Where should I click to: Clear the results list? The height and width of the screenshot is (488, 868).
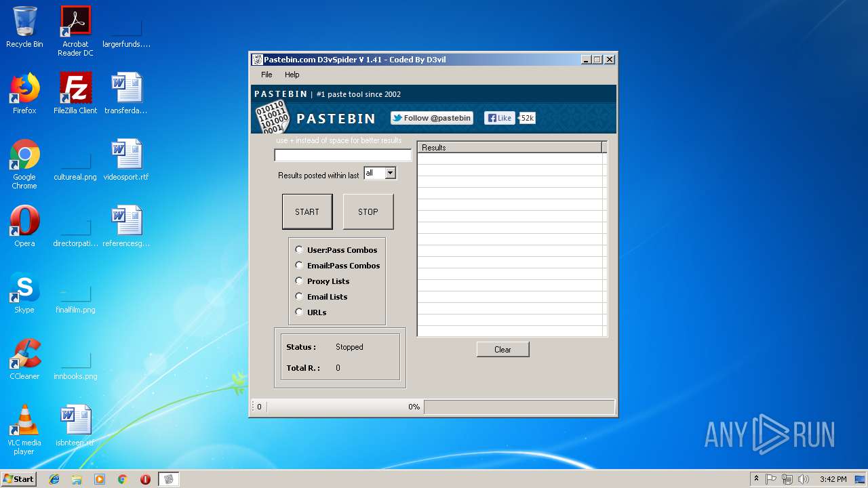click(502, 350)
